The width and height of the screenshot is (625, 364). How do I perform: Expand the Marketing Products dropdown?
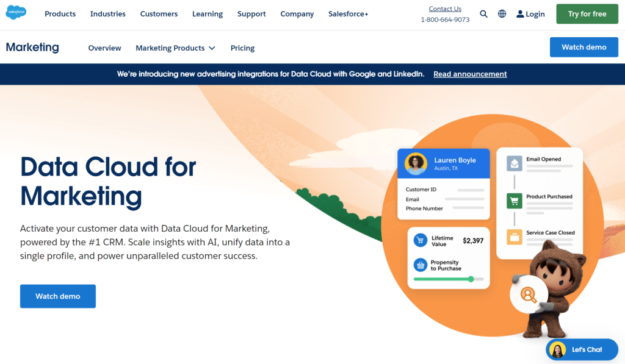click(x=175, y=48)
